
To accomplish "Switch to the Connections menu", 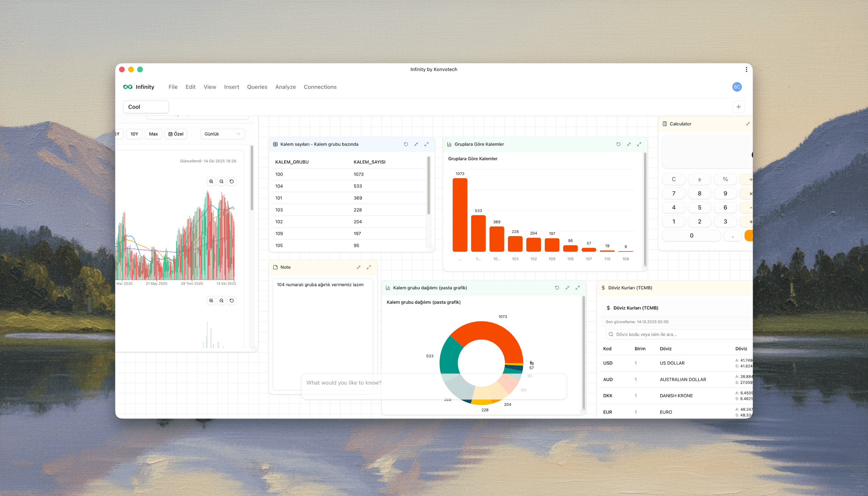I will 320,87.
